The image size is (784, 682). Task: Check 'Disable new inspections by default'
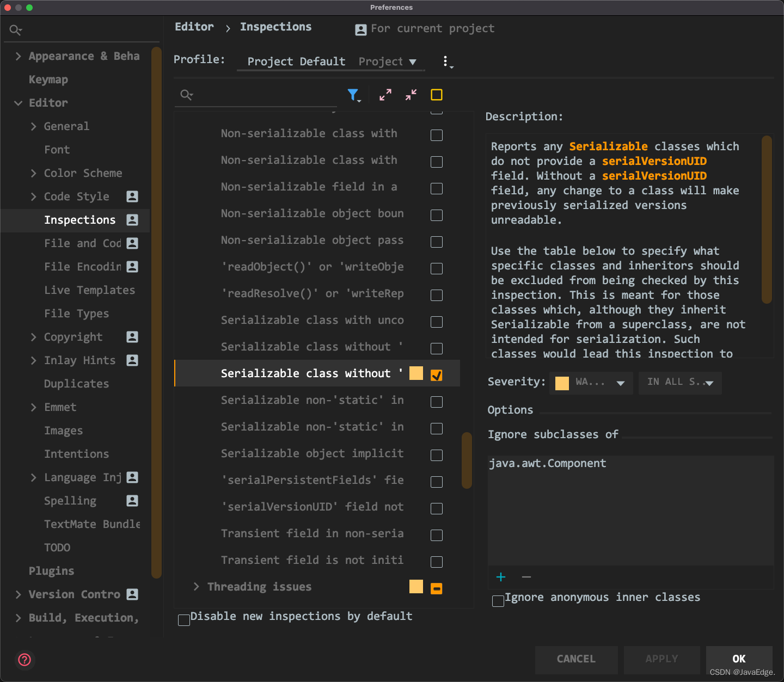tap(184, 620)
